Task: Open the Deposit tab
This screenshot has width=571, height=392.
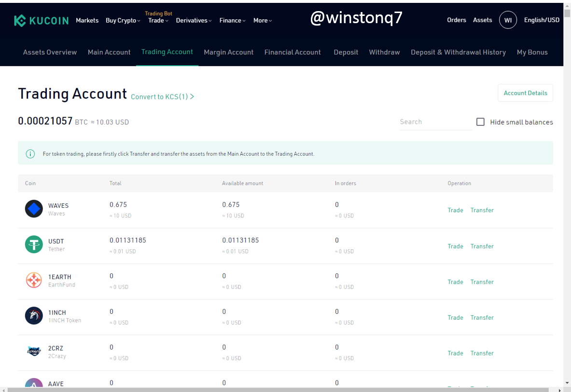Action: click(x=346, y=53)
